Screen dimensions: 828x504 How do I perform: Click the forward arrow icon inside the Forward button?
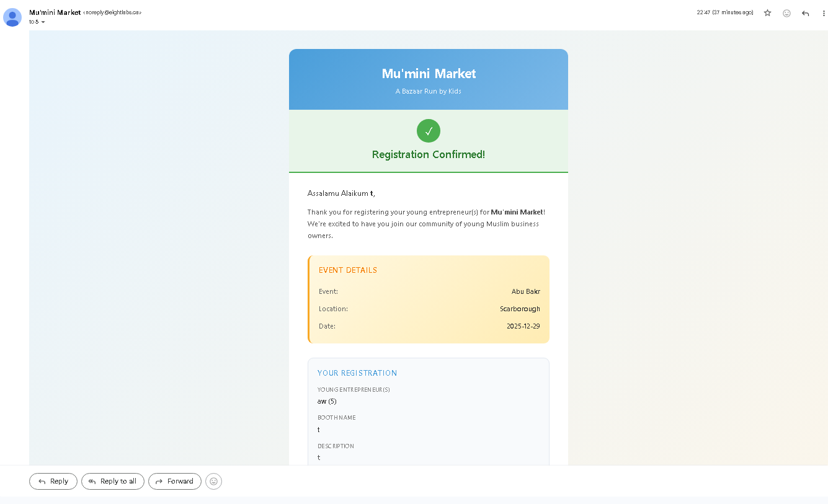pyautogui.click(x=158, y=481)
